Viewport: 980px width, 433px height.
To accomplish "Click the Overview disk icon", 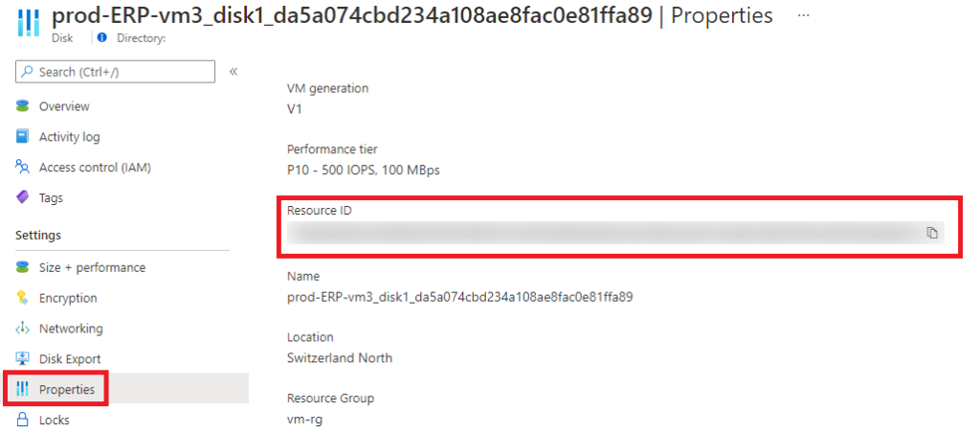I will [23, 106].
